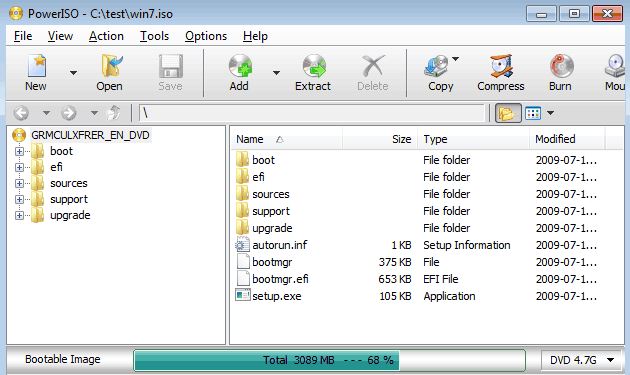Viewport: 630px width, 375px height.
Task: Expand the upgrade folder in tree
Action: pos(19,215)
